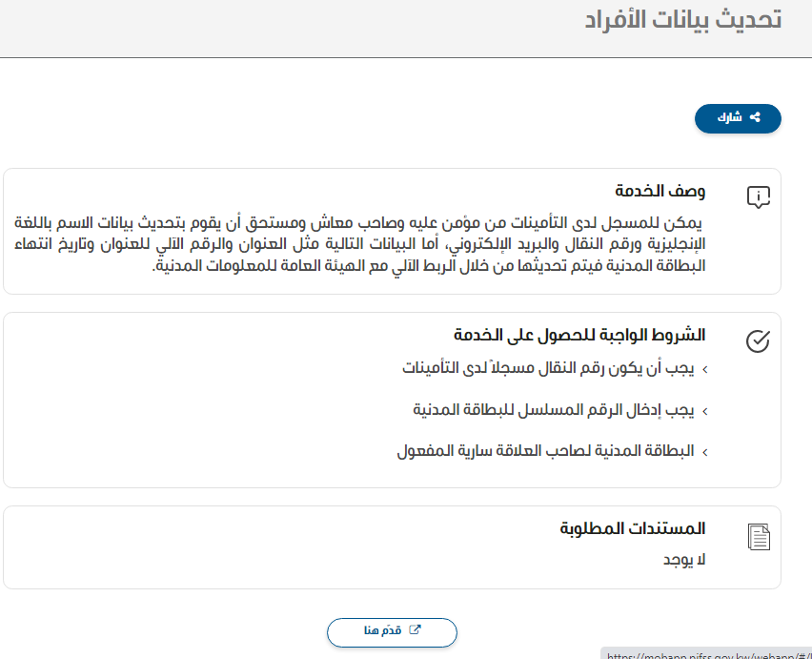
Task: Click the لا يوجد text under required documents
Action: [685, 559]
